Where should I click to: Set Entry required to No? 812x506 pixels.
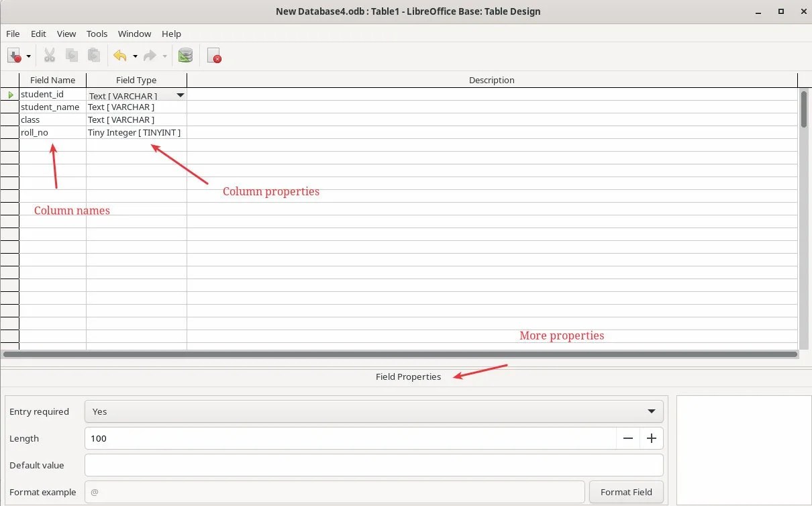click(650, 411)
